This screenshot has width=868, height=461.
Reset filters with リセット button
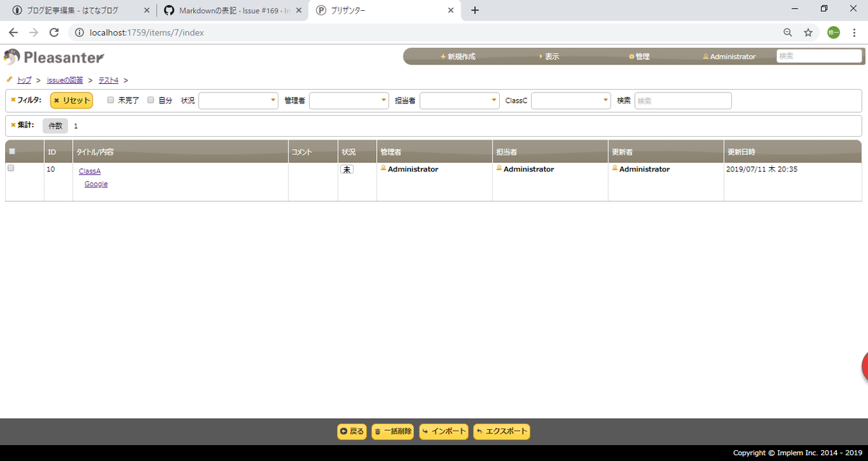click(x=72, y=101)
